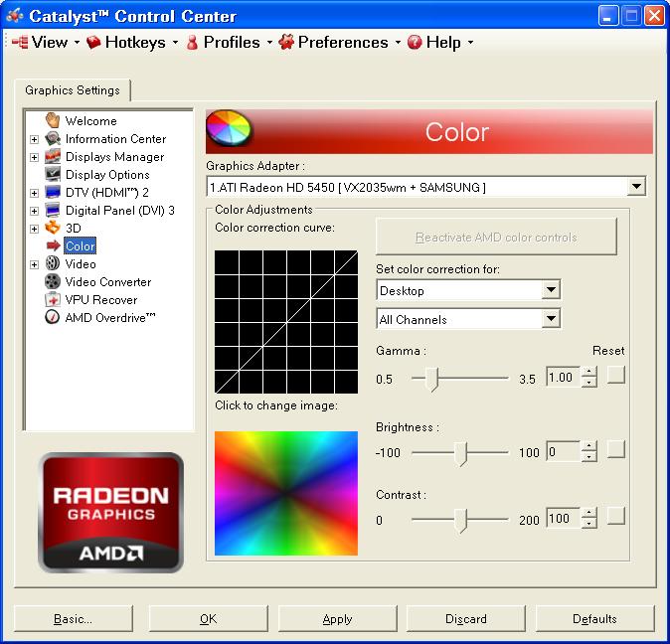The height and width of the screenshot is (644, 670).
Task: Select AMD Overdrive in the tree
Action: (x=110, y=318)
